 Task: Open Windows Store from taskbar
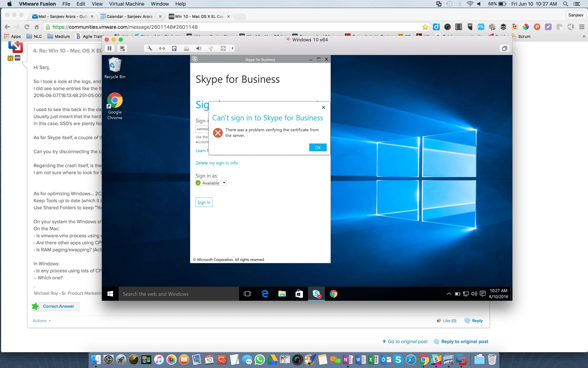[x=299, y=294]
